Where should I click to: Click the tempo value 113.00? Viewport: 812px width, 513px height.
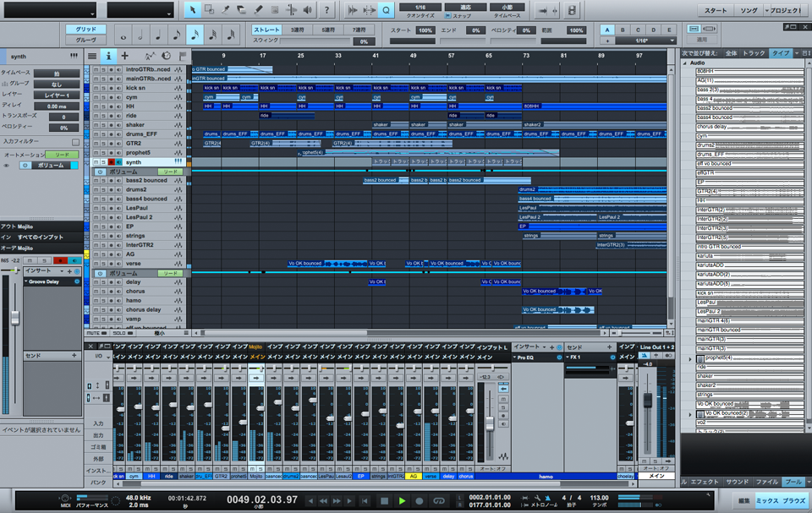point(599,498)
